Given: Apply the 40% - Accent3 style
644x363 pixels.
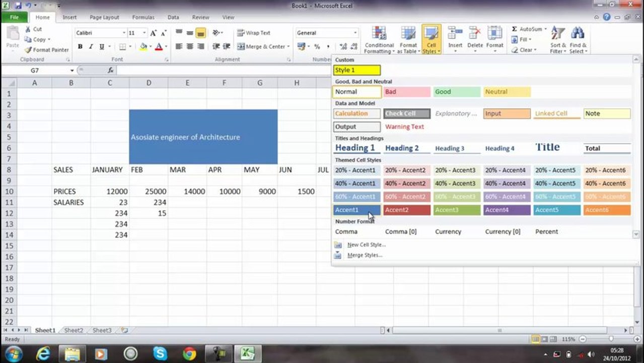Looking at the screenshot, I should [457, 184].
